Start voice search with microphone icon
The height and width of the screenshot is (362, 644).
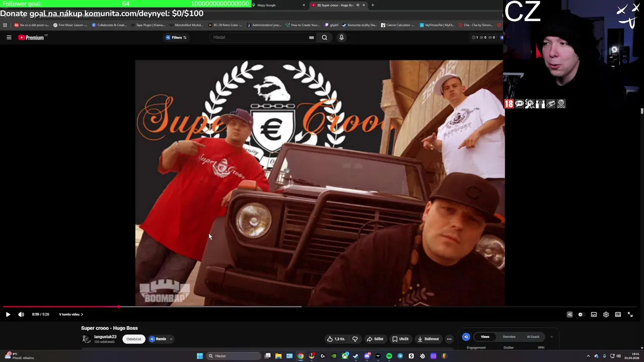pyautogui.click(x=341, y=37)
